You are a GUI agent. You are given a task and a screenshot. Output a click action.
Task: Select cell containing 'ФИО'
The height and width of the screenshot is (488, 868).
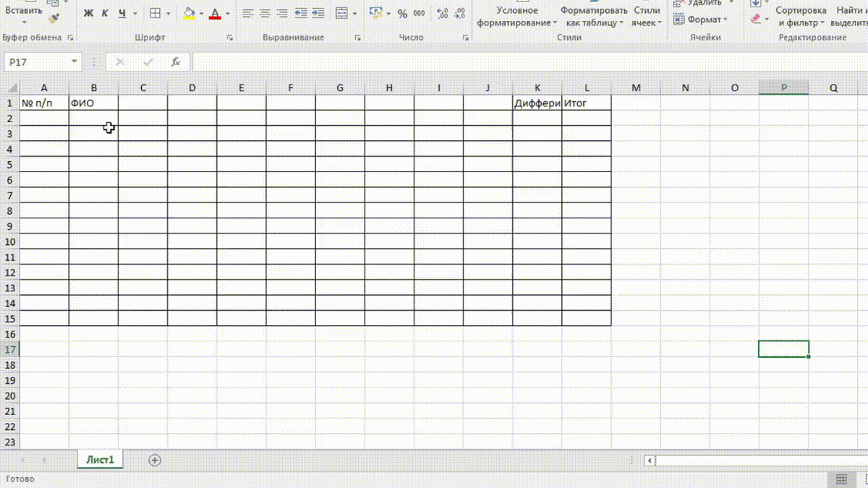click(93, 103)
